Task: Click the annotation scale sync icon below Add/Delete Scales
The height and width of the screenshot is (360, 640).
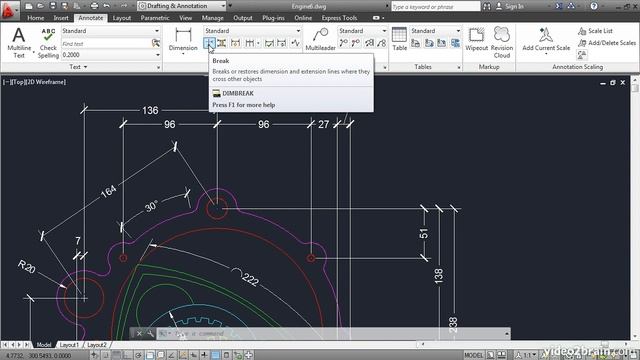Action: 582,54
